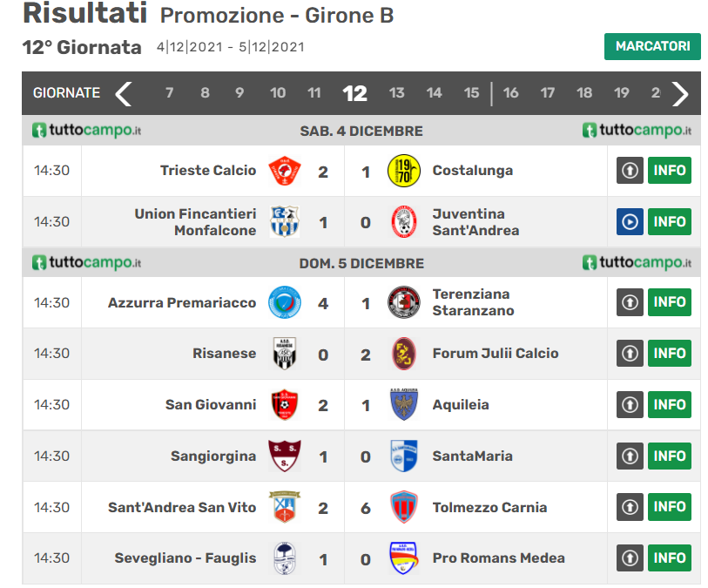Image resolution: width=708 pixels, height=588 pixels.
Task: Select giornata 11 tab
Action: (x=314, y=93)
